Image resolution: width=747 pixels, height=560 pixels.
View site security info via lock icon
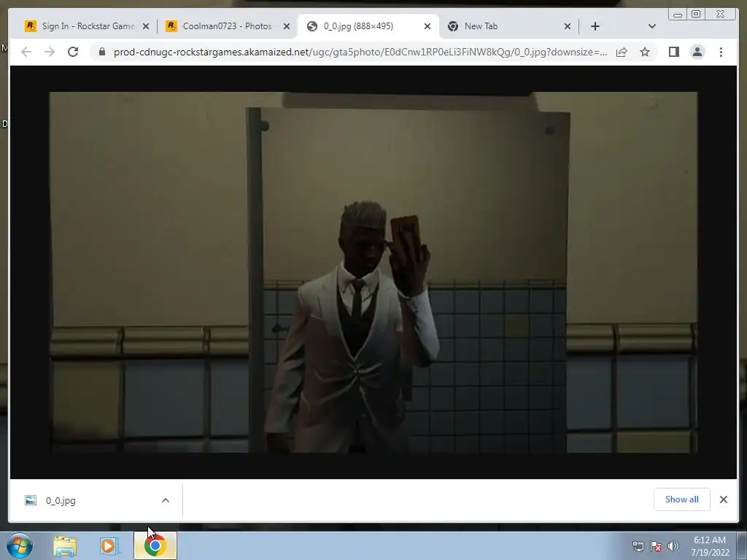coord(102,52)
